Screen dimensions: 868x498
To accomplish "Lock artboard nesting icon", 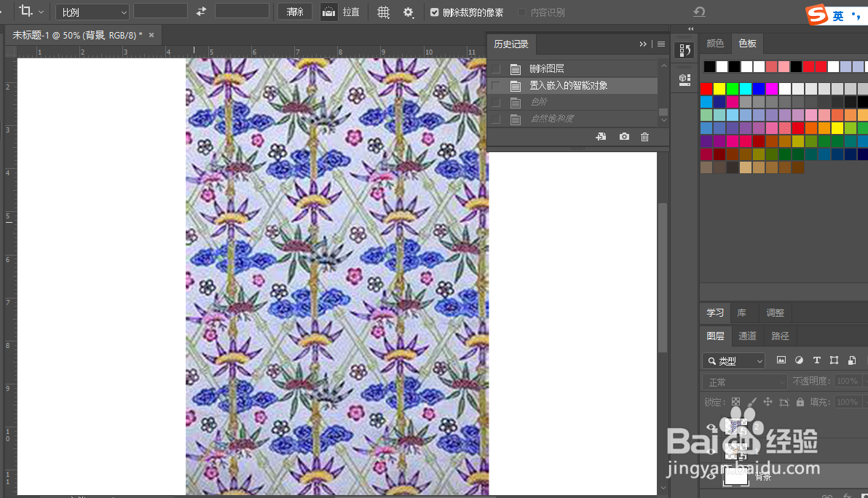I will click(784, 403).
